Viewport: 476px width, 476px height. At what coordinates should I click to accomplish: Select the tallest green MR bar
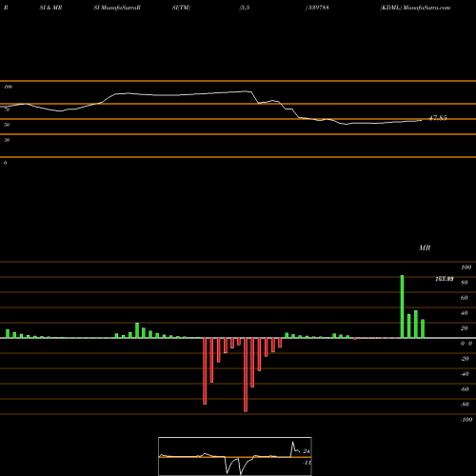pyautogui.click(x=402, y=307)
